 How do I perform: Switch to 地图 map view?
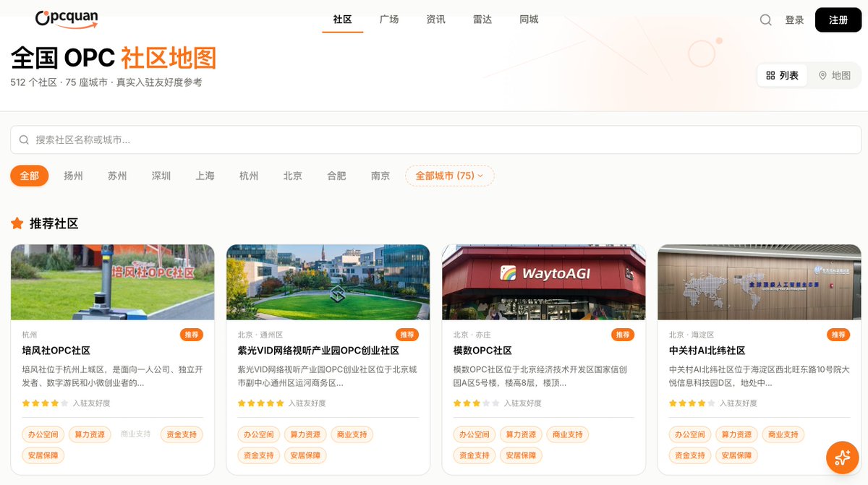click(x=834, y=75)
